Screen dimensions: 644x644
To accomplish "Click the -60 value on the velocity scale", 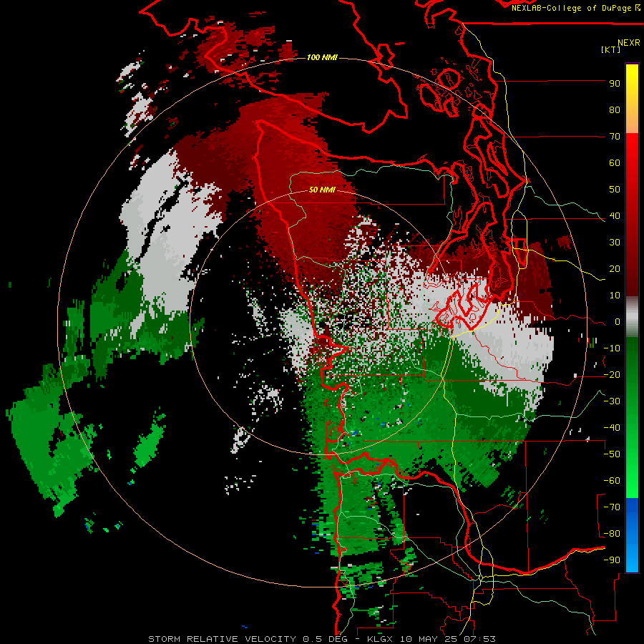I will [612, 481].
